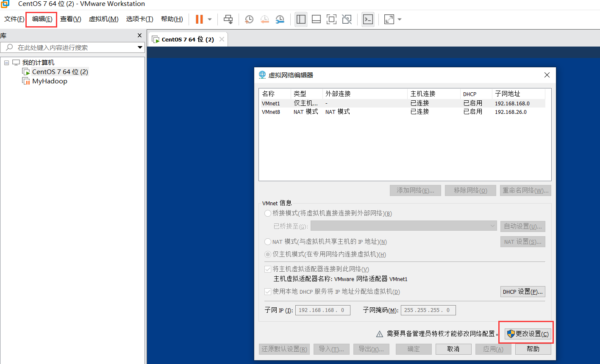This screenshot has width=600, height=364.
Task: Take a snapshot with the clock-plus icon
Action: (x=249, y=19)
